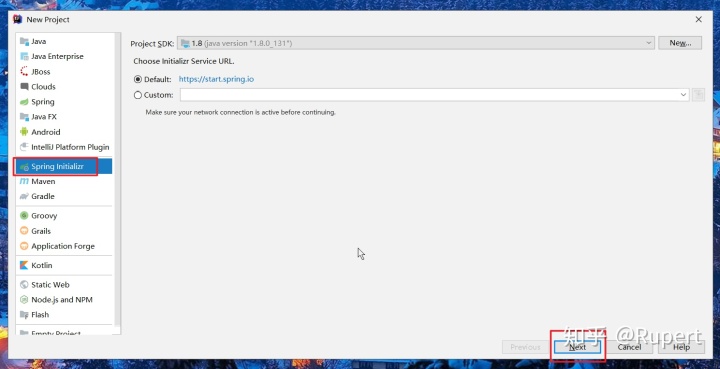Expand the Custom URL dropdown arrow
Screen dimensions: 720x369
683,95
